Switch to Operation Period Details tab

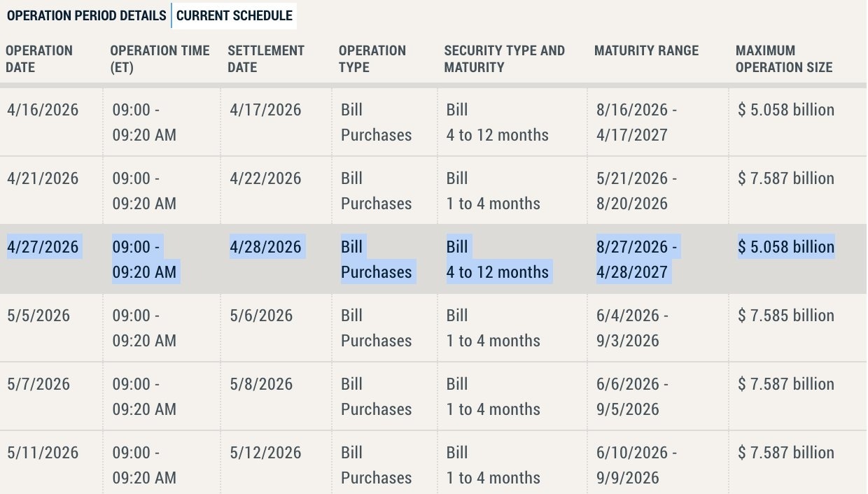87,15
